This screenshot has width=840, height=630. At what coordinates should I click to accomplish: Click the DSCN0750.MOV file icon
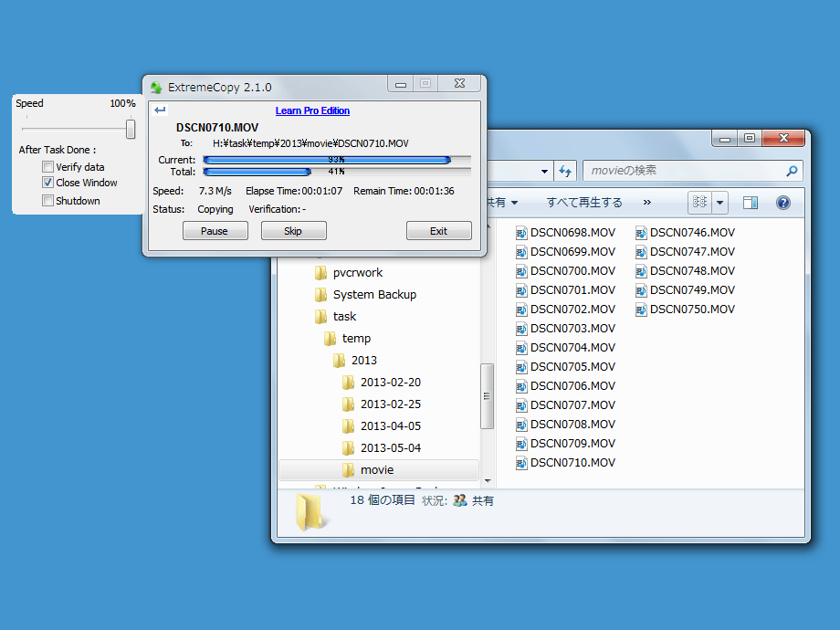pyautogui.click(x=641, y=310)
